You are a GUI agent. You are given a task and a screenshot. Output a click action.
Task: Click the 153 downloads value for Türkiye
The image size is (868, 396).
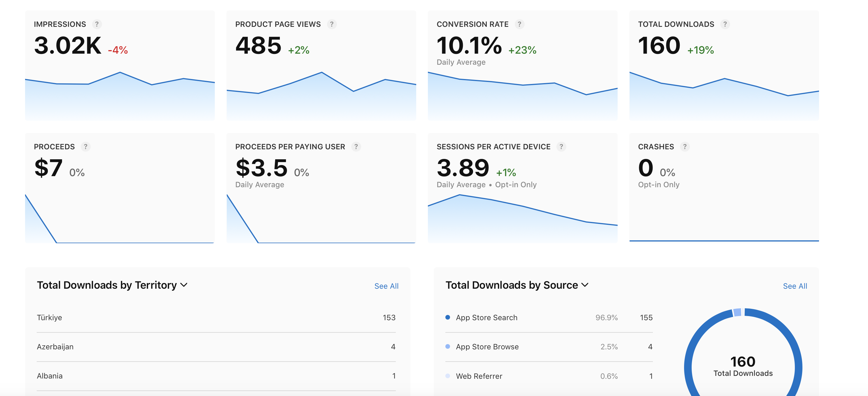coord(389,318)
